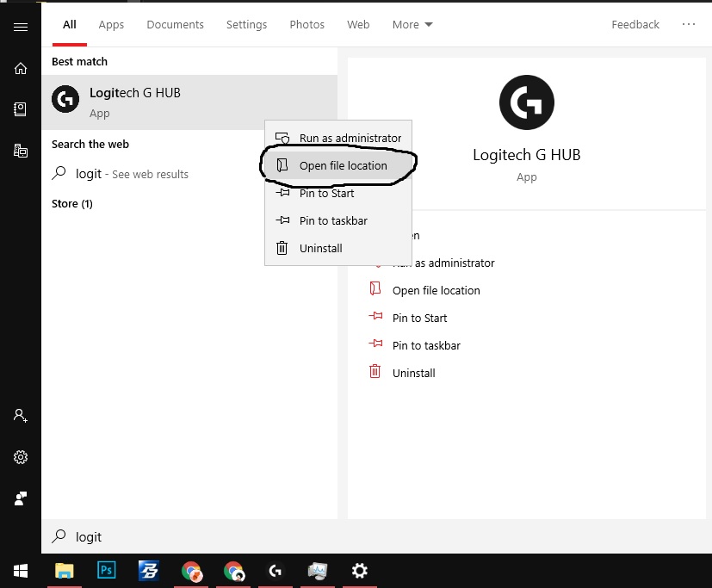Click the search magnifier in the search box
The width and height of the screenshot is (712, 588).
pos(59,536)
